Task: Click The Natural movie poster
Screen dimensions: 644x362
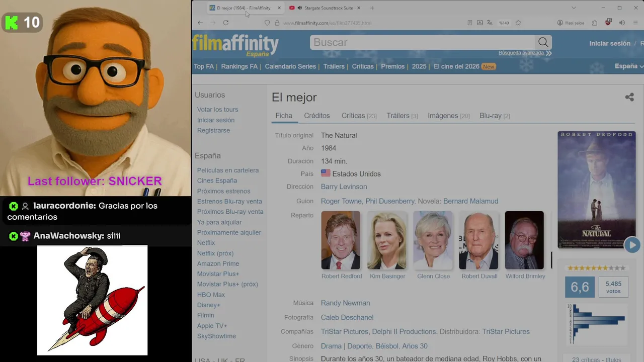Action: pos(597,190)
